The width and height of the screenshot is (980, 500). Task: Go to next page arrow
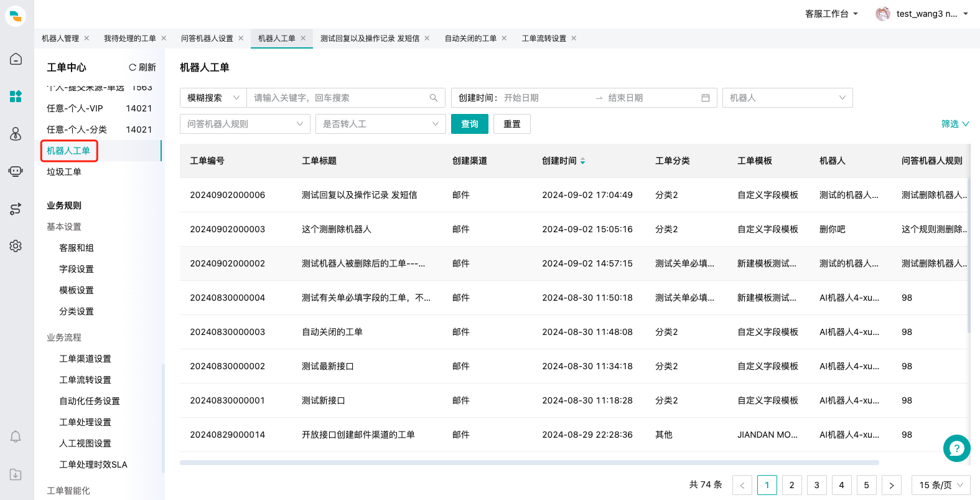892,485
